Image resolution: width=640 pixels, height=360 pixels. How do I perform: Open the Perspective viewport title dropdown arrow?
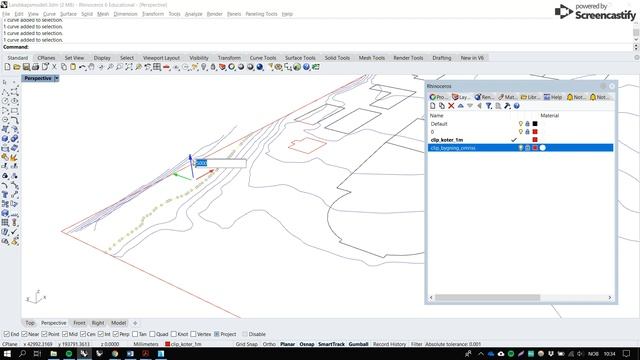(56, 78)
